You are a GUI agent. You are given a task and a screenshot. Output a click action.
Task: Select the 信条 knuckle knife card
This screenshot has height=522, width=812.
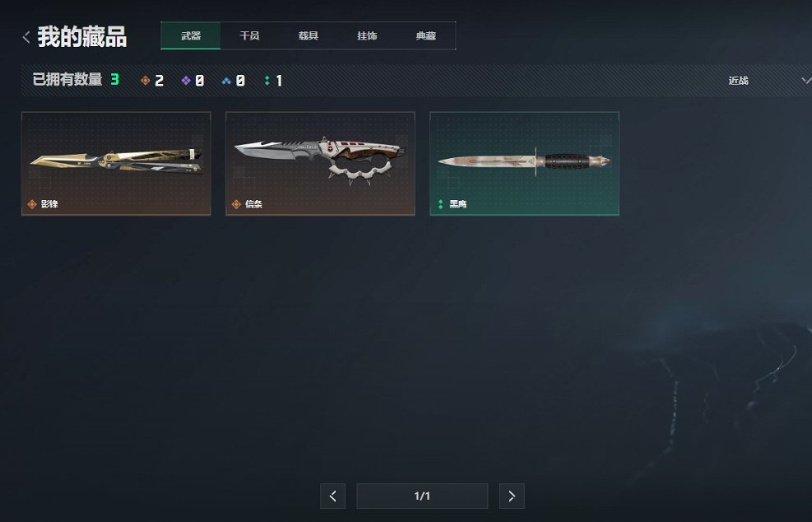coord(320,163)
